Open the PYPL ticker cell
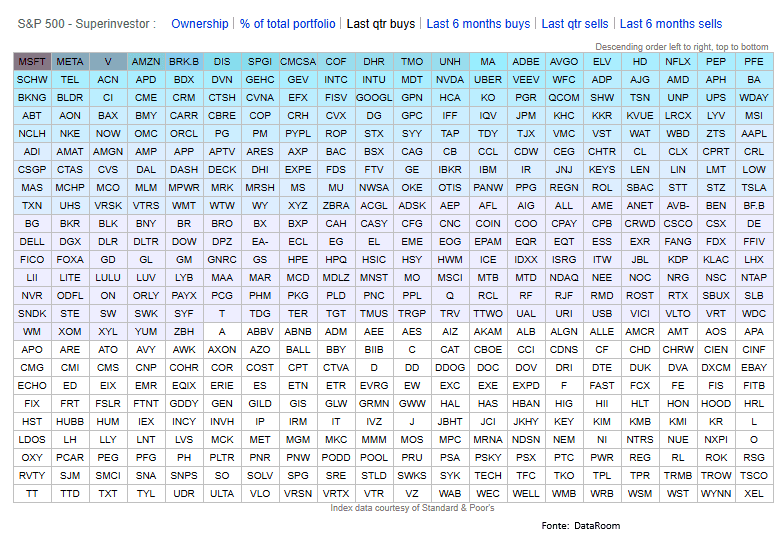This screenshot has width=776, height=534. 298,134
